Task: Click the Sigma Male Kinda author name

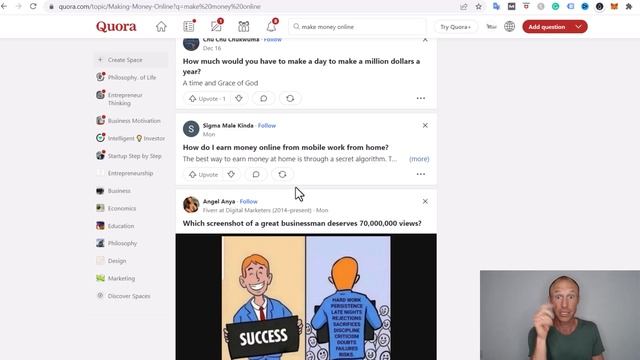Action: [x=228, y=126]
